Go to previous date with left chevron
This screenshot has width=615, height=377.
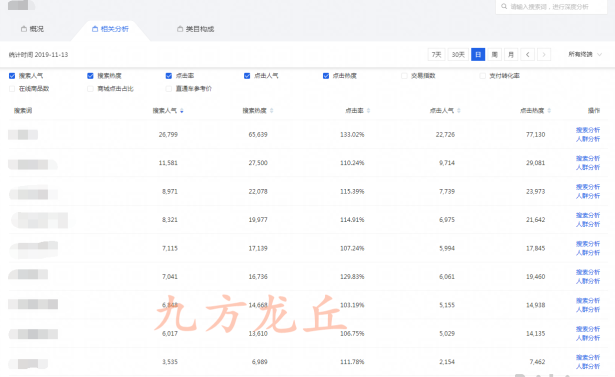click(x=528, y=55)
